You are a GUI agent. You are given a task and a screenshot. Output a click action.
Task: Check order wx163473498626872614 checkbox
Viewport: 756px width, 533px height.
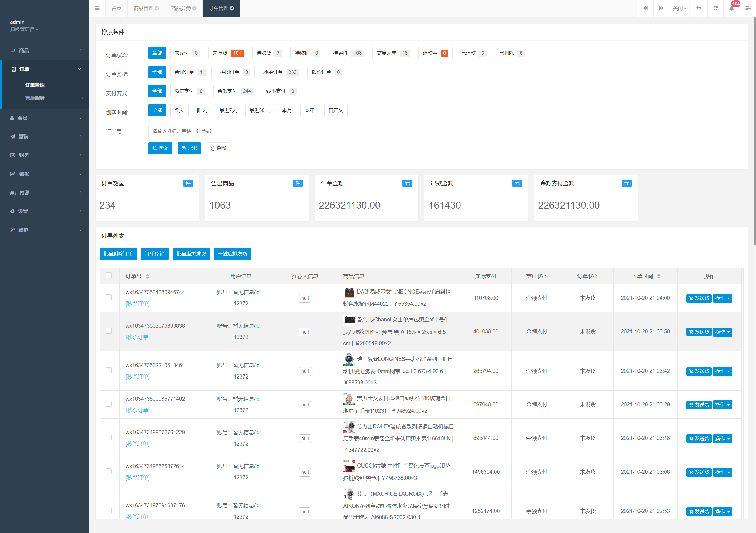click(109, 471)
